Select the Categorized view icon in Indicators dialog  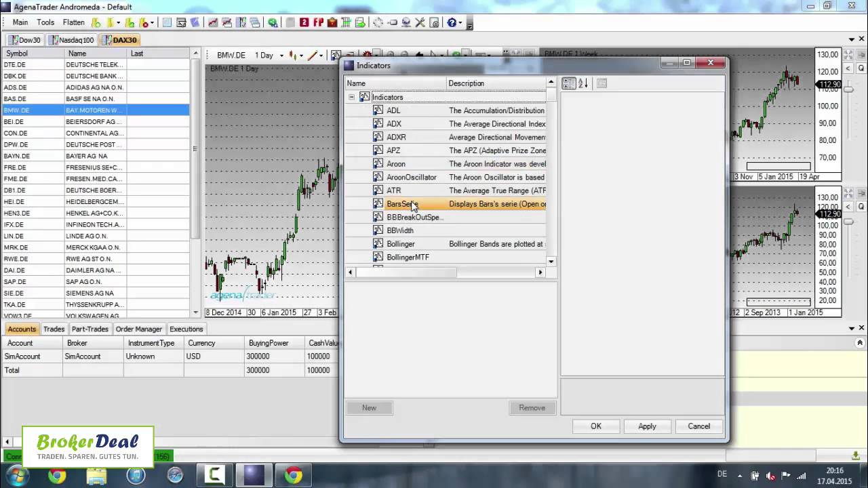coord(568,83)
